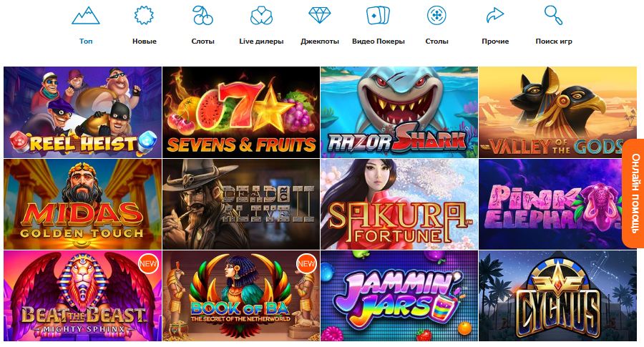Open the magnifier icon for Поиск игр
644x347 pixels.
coord(554,15)
